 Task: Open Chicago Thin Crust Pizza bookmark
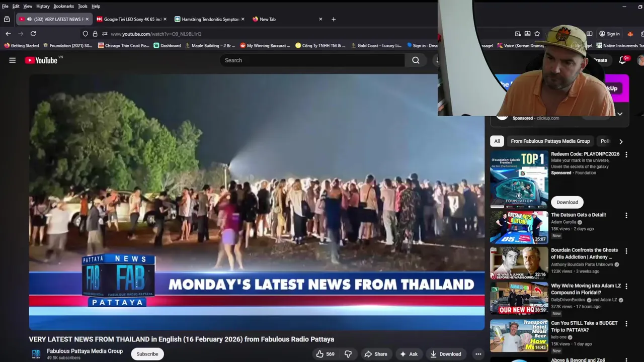(124, 45)
